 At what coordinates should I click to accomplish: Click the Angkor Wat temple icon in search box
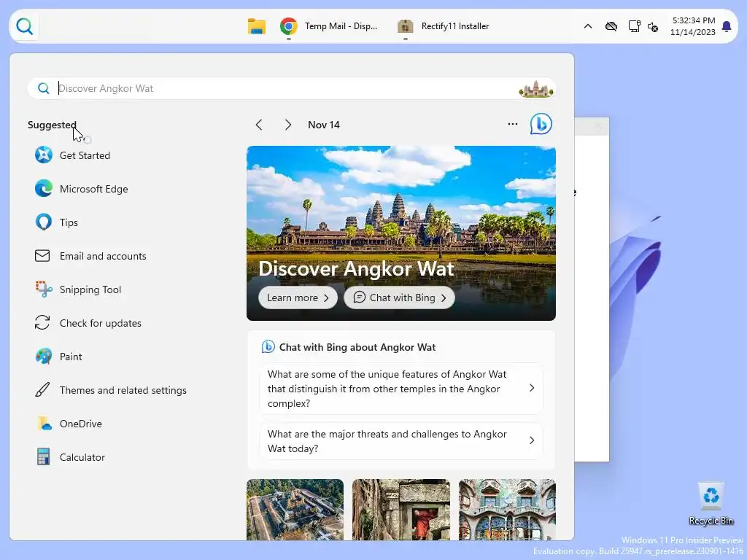click(x=536, y=88)
